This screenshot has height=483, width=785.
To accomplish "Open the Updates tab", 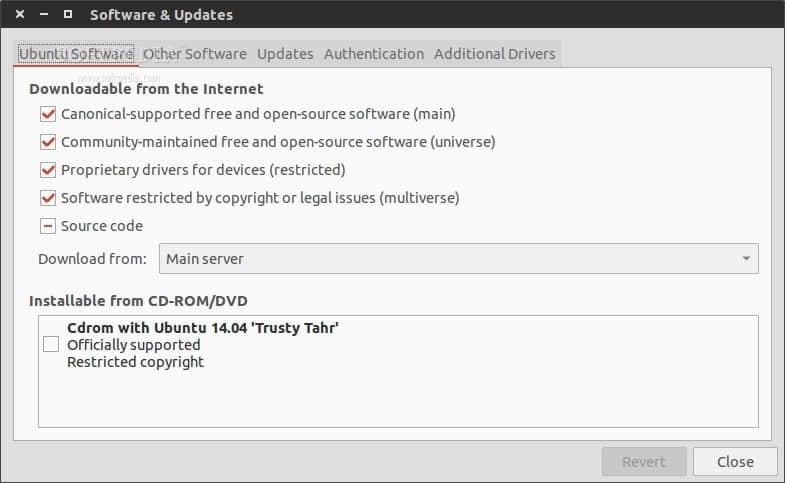I will [x=285, y=54].
